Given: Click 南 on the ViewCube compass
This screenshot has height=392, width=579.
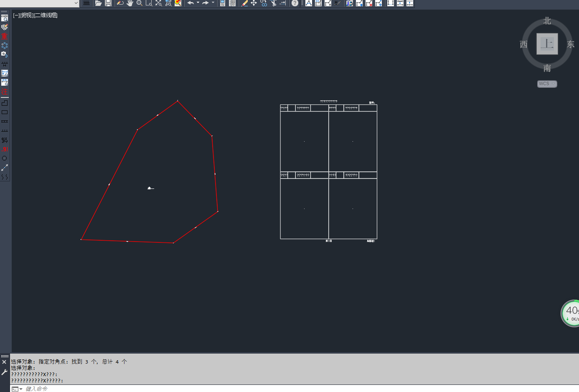Looking at the screenshot, I should coord(547,68).
